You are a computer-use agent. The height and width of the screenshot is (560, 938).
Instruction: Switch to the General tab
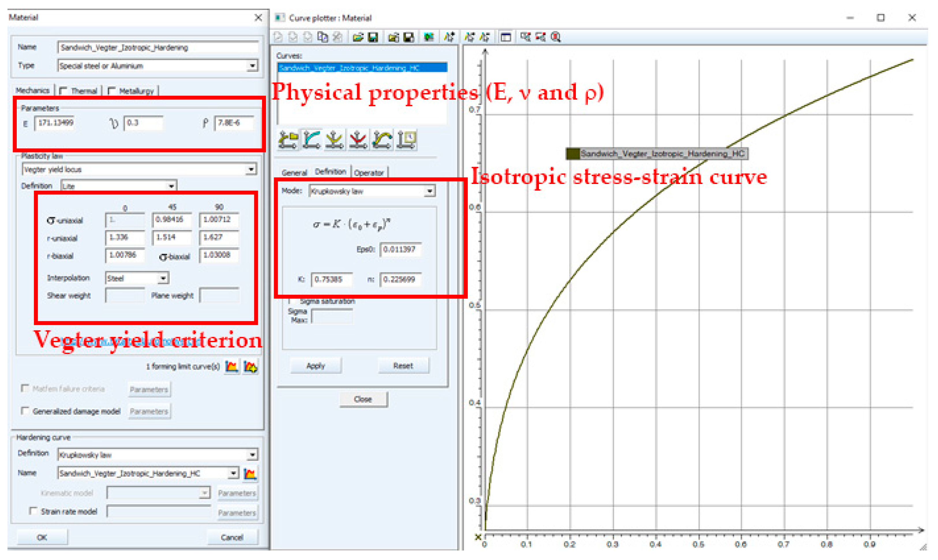point(294,173)
